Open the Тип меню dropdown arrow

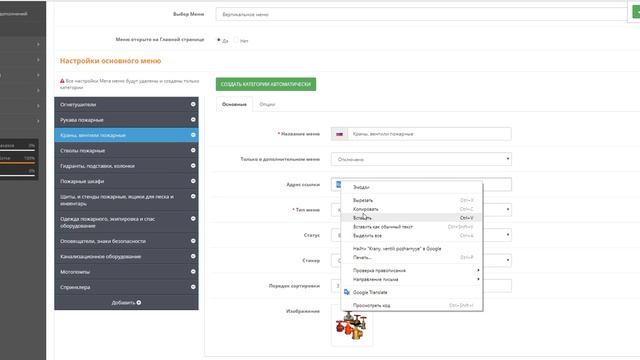pyautogui.click(x=508, y=210)
